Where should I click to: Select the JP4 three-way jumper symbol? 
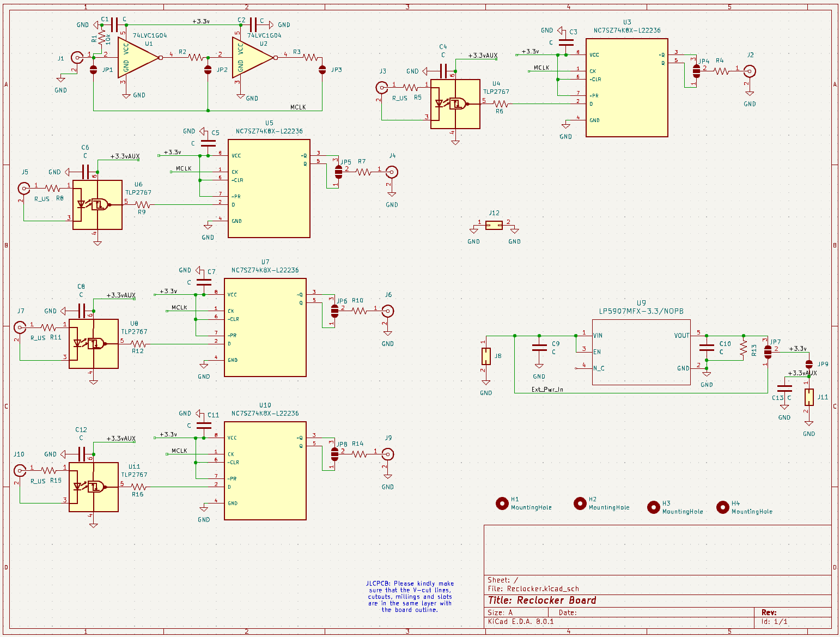696,71
